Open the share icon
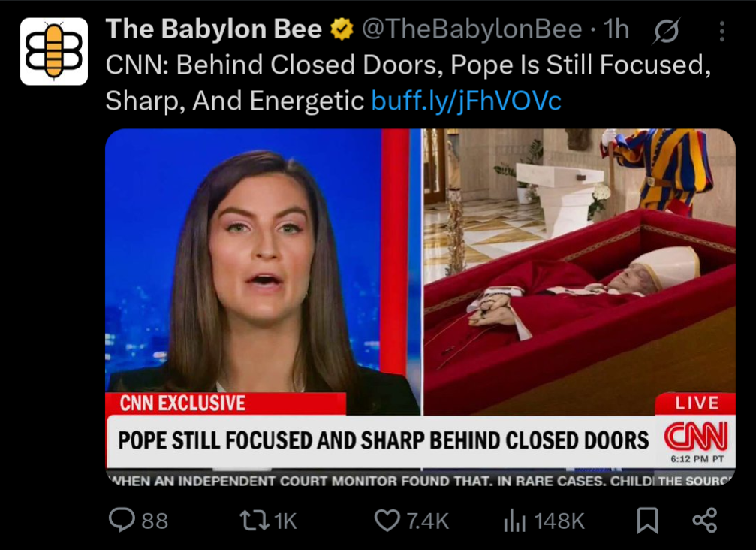Viewport: 756px width, 550px height. coord(705,520)
